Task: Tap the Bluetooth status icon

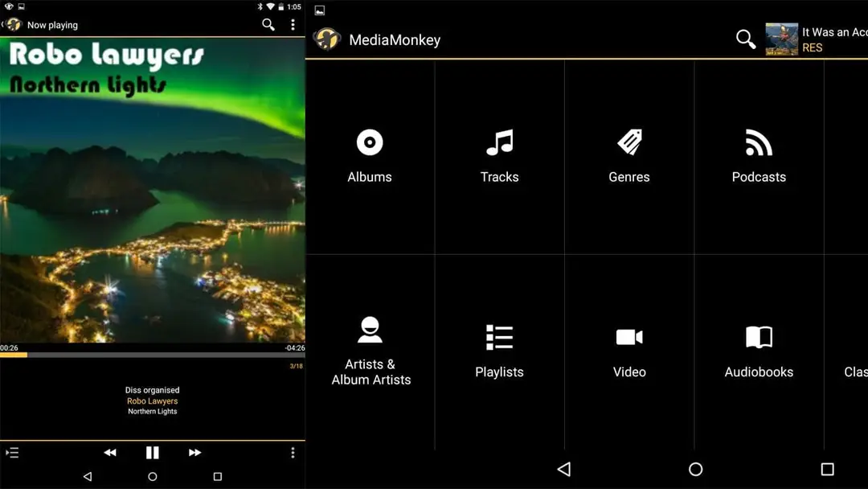Action: pyautogui.click(x=260, y=6)
